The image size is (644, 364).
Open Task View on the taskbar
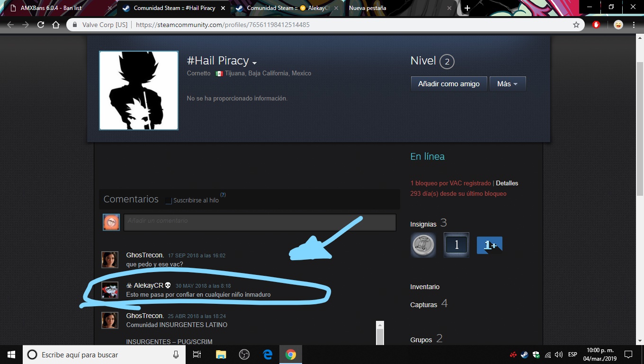(x=197, y=355)
